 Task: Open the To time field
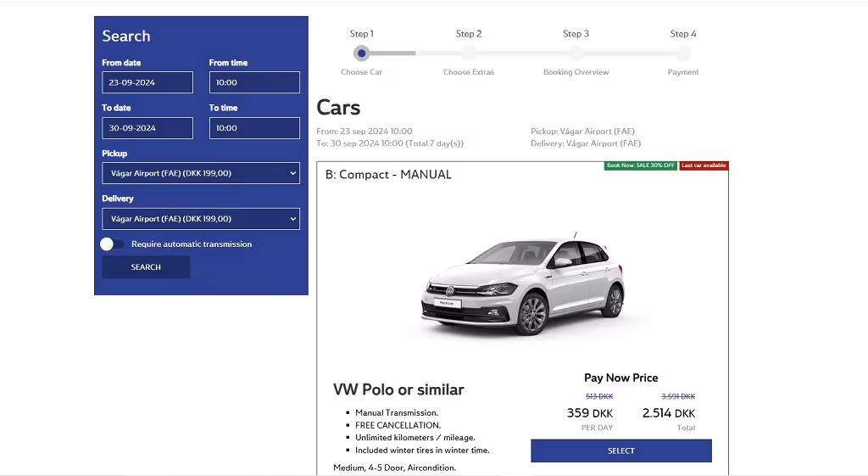254,128
